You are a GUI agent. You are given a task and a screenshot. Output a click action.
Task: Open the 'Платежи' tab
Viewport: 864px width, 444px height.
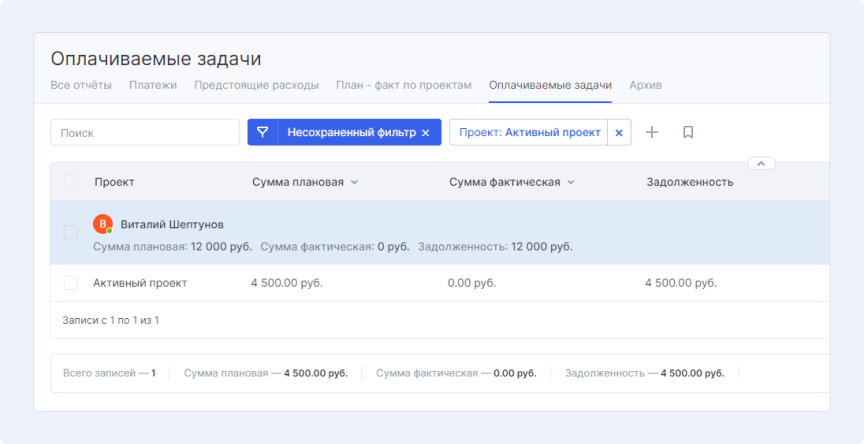pos(153,85)
